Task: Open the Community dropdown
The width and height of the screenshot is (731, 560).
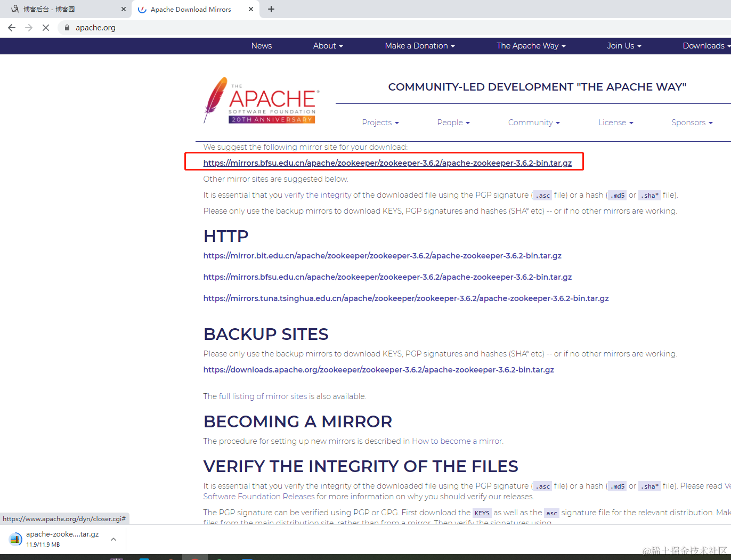Action: 534,123
